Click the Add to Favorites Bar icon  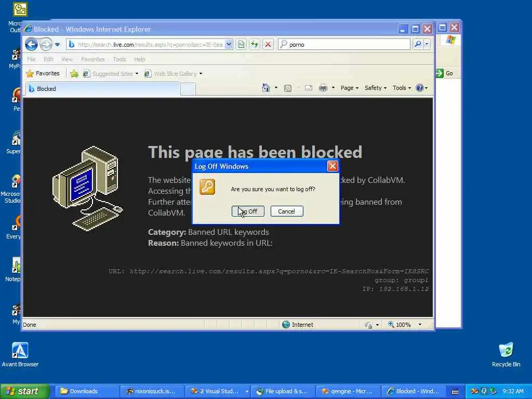click(x=74, y=74)
